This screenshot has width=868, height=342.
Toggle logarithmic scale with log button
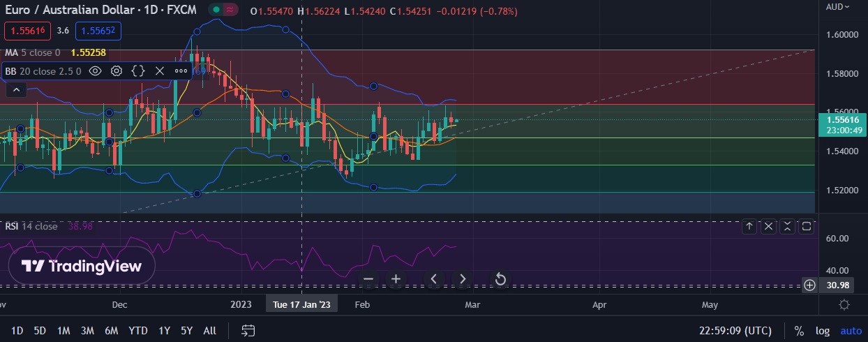point(823,331)
